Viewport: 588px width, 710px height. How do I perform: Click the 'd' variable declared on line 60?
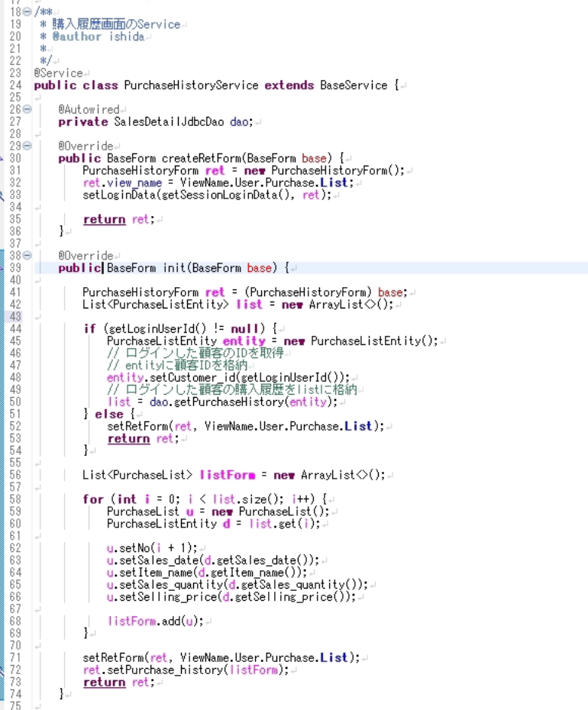(x=227, y=524)
